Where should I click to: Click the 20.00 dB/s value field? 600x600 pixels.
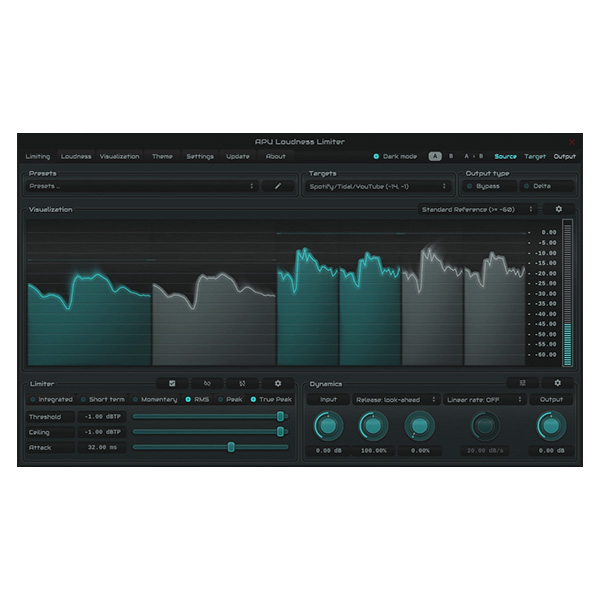click(485, 451)
